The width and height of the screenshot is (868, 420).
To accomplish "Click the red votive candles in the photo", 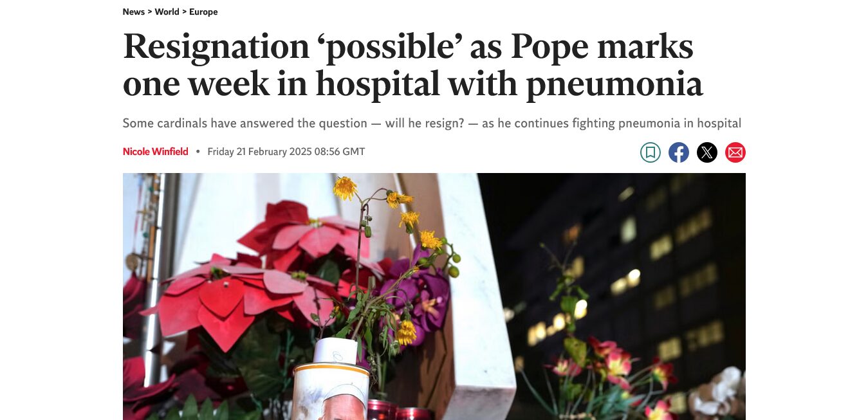I will tap(399, 410).
